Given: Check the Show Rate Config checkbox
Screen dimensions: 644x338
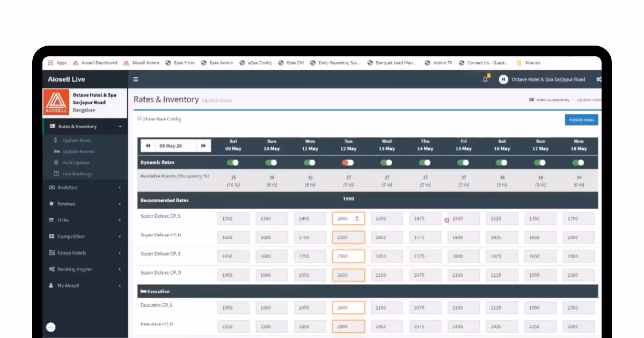Looking at the screenshot, I should tap(140, 118).
